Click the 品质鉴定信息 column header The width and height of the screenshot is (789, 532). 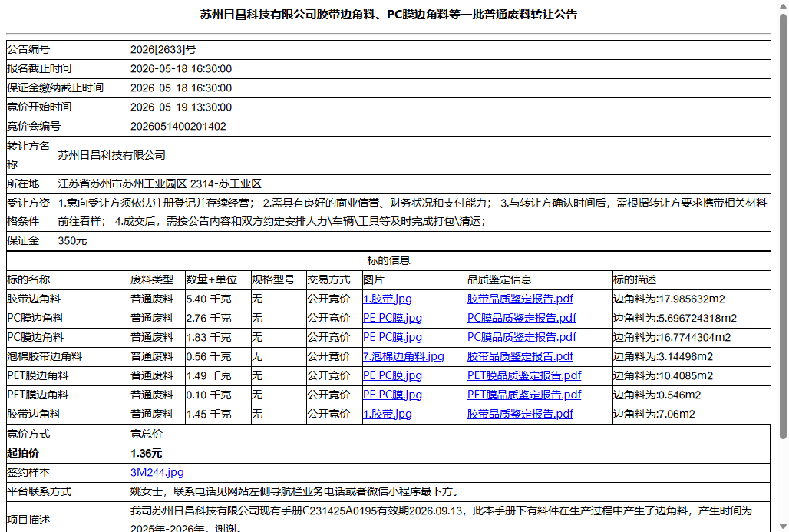tap(500, 280)
